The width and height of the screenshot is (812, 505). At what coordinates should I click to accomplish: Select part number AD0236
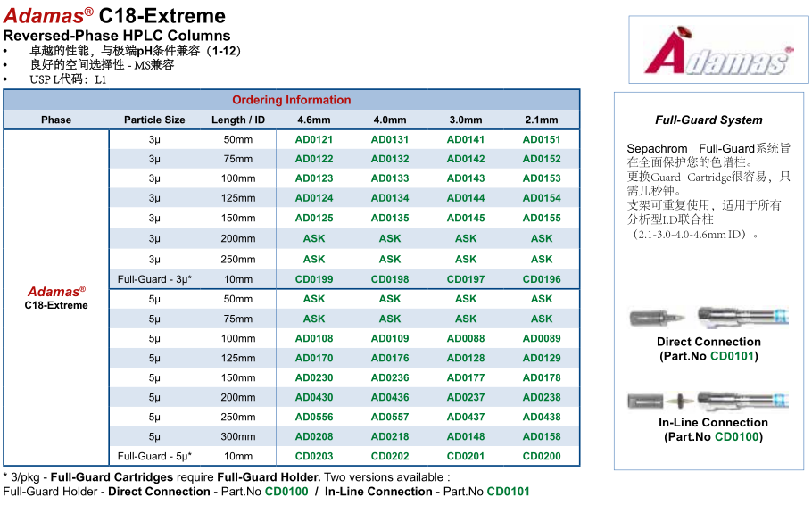pos(389,377)
